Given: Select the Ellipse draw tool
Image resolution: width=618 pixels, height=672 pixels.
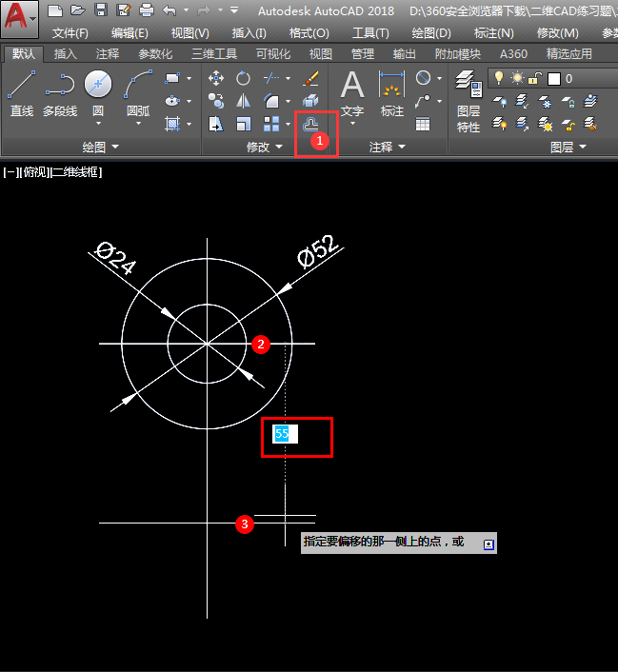Looking at the screenshot, I should pos(172,101).
